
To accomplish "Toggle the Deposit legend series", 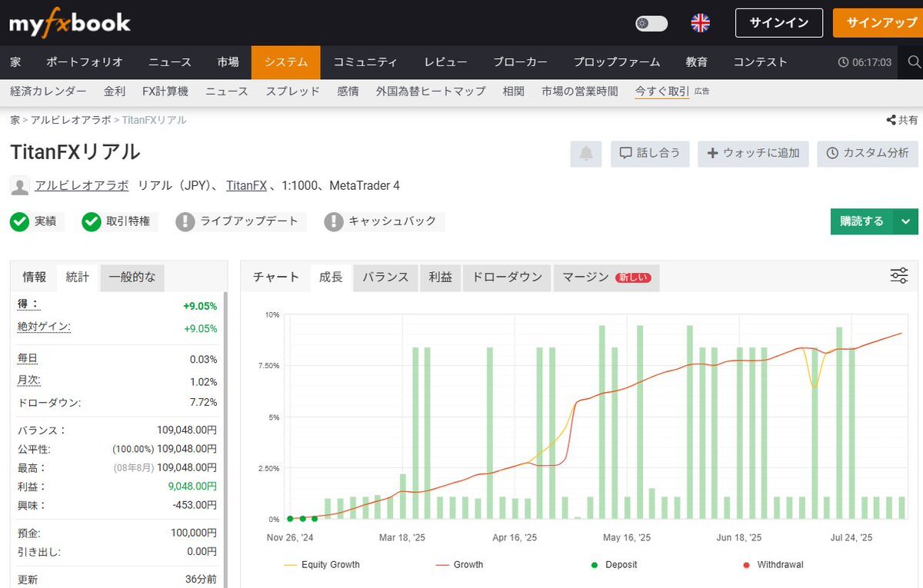I will (x=613, y=565).
